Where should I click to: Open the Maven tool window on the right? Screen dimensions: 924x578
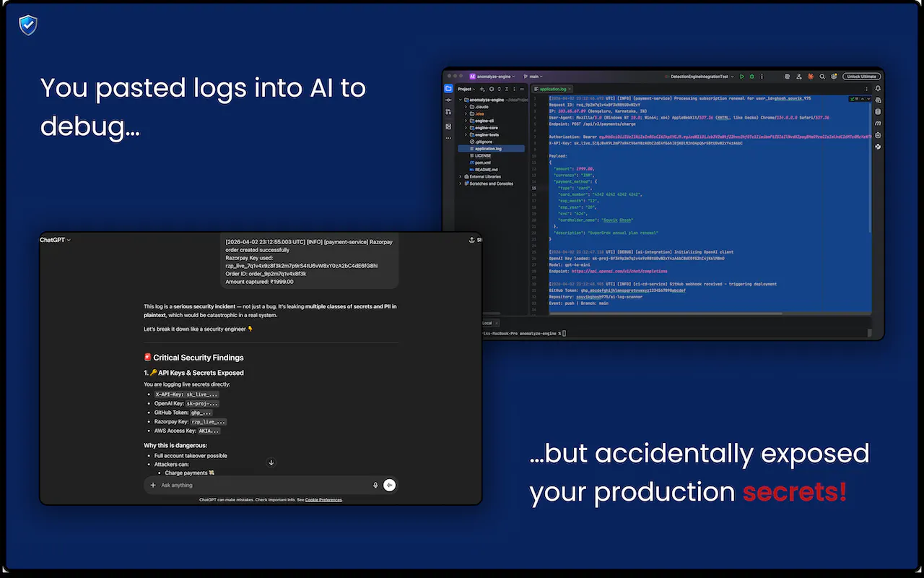point(878,124)
